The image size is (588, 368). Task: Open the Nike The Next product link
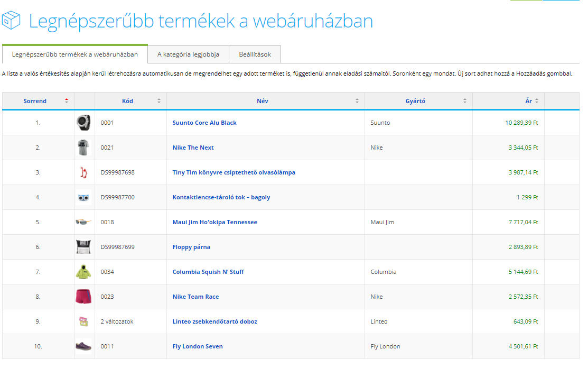(193, 148)
